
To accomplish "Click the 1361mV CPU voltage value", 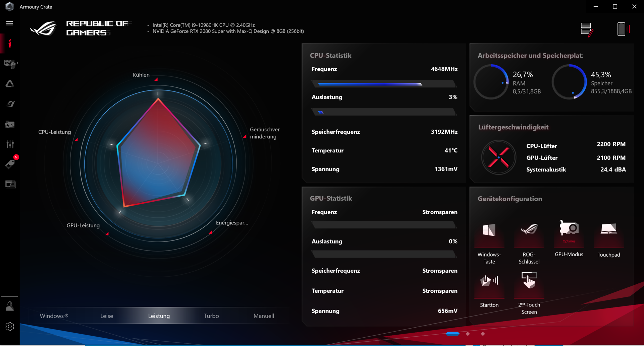I will tap(446, 169).
